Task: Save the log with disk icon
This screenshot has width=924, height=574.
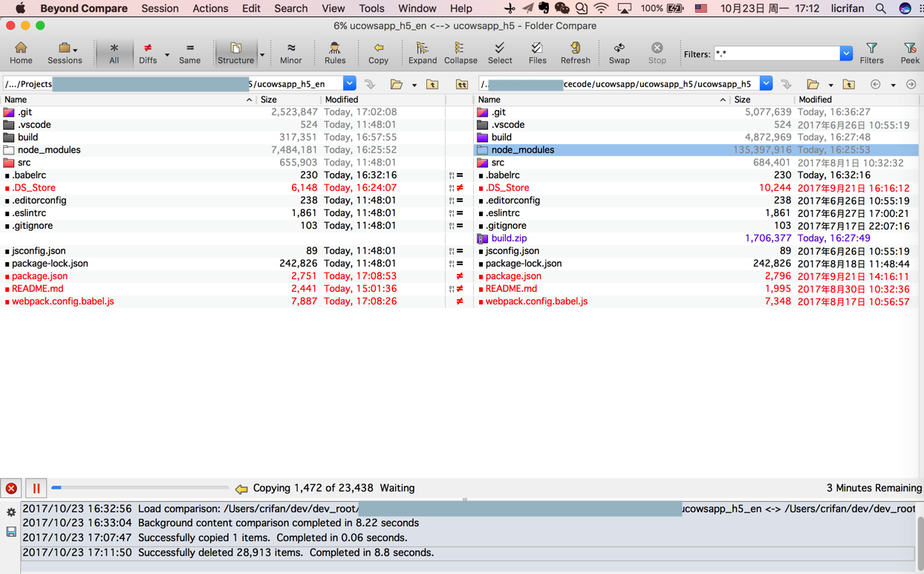Action: (11, 532)
